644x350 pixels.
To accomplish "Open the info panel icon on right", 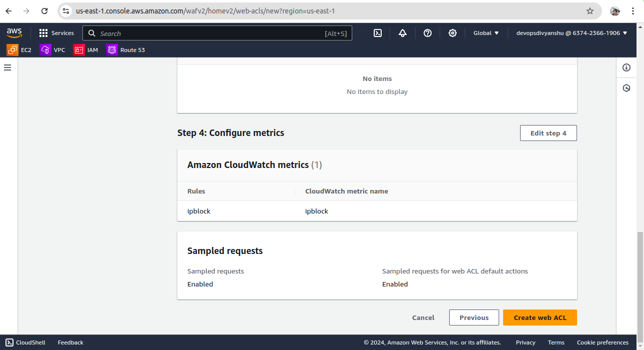I will tap(627, 67).
